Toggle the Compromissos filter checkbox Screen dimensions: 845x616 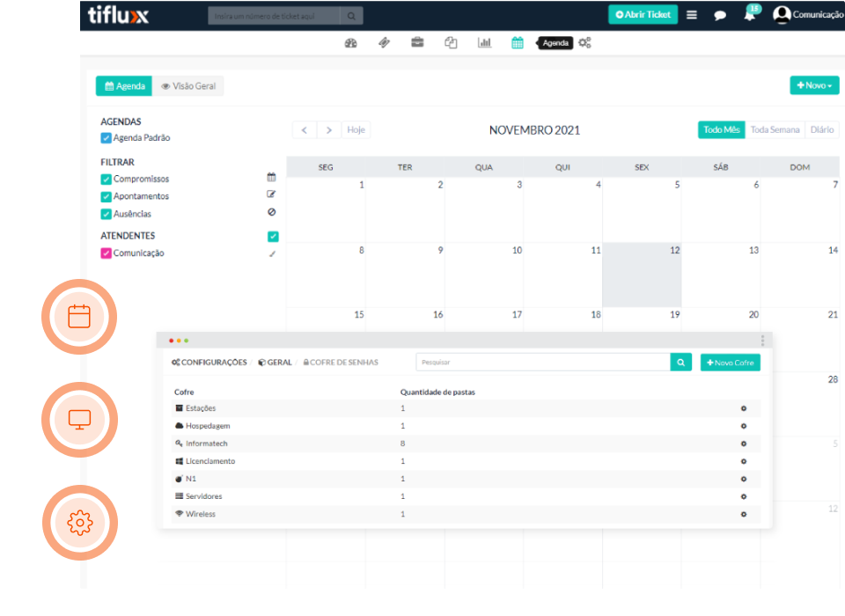point(107,180)
